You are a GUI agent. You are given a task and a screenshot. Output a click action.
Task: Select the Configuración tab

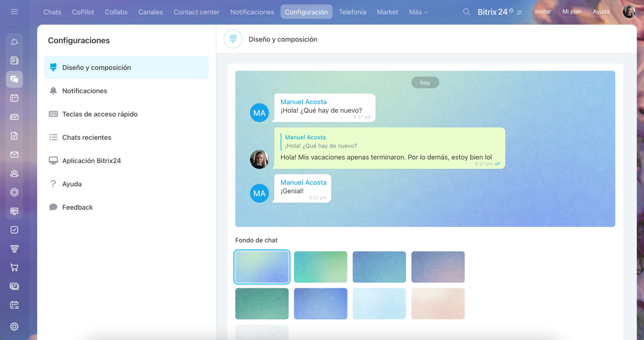(306, 12)
